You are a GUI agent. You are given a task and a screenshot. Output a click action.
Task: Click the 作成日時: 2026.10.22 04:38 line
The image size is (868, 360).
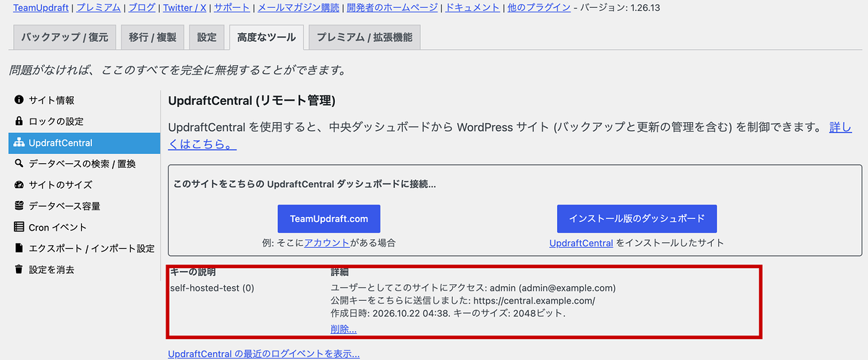[448, 314]
